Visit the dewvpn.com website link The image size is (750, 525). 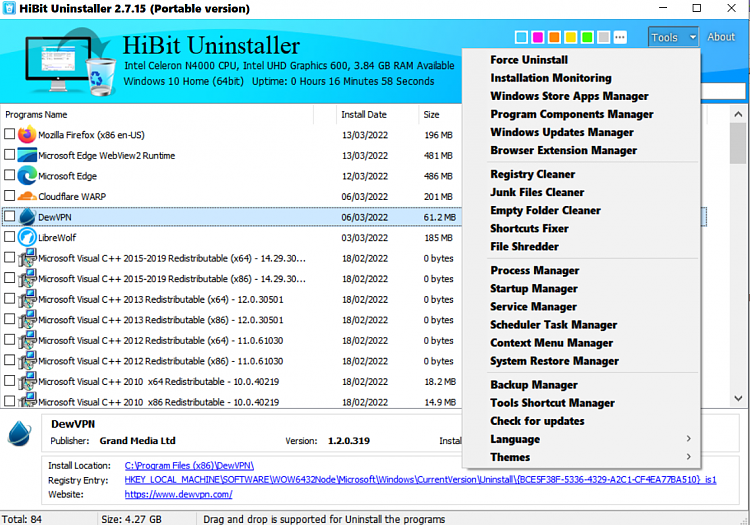178,494
